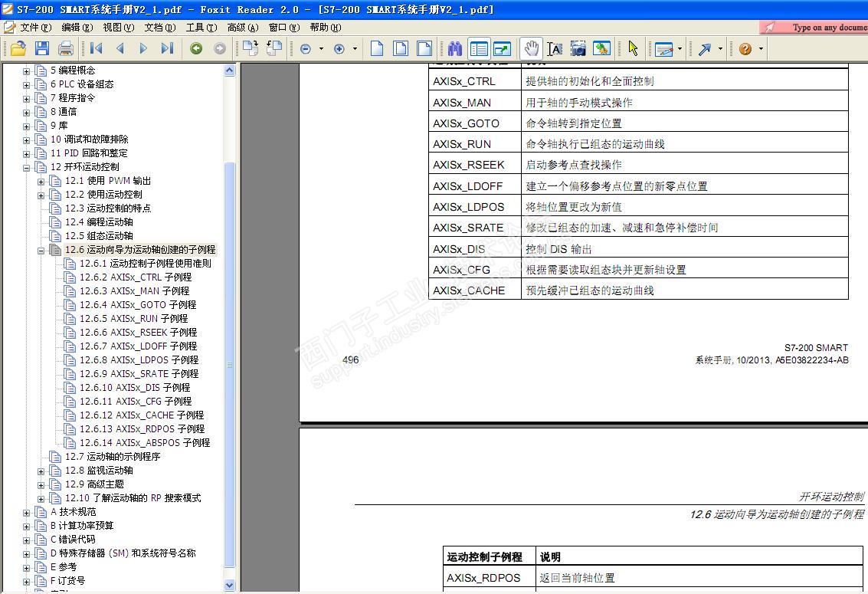Collapse the 12.6 bookmark node

click(41, 250)
